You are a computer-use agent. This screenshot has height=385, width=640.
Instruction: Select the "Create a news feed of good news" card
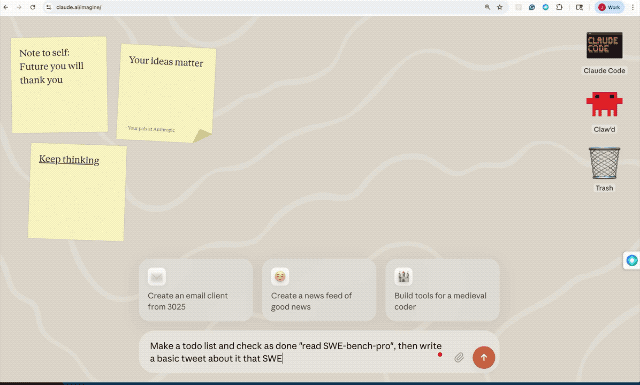click(x=319, y=290)
